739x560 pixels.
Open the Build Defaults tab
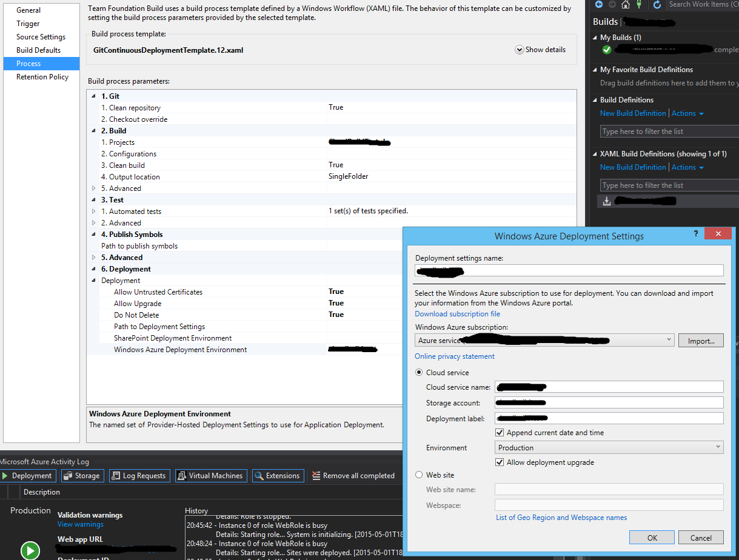41,50
